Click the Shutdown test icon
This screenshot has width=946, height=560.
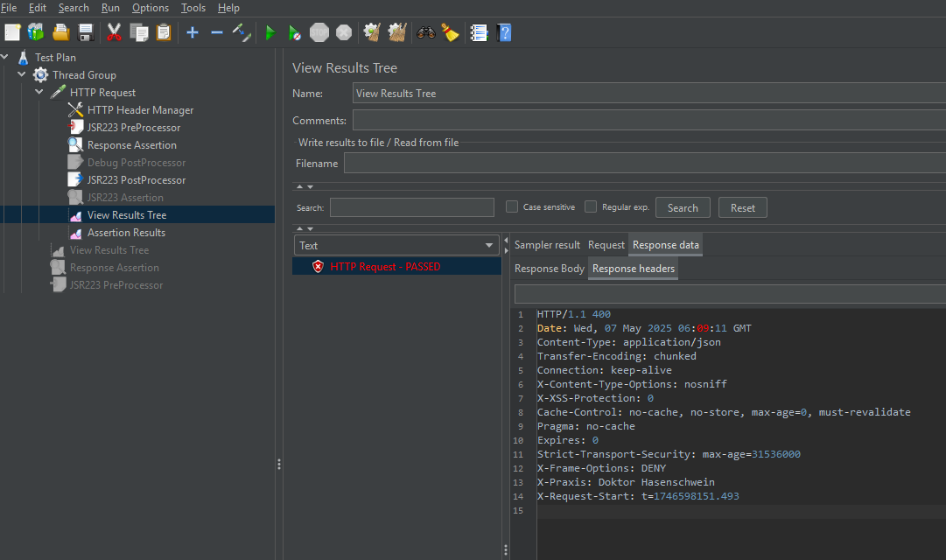(x=343, y=32)
